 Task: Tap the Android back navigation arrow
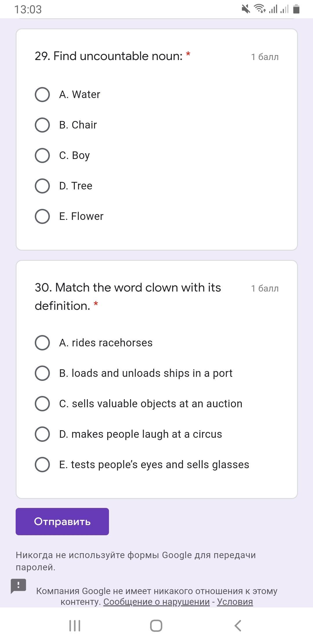(x=238, y=626)
